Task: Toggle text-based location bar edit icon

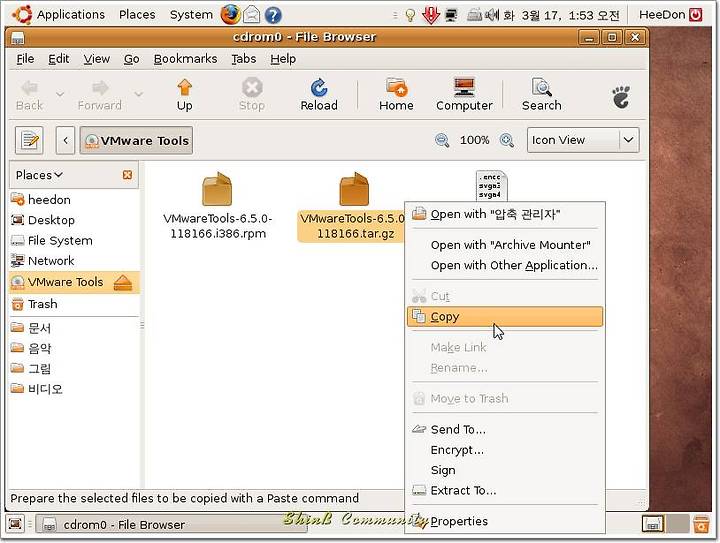Action: tap(29, 140)
